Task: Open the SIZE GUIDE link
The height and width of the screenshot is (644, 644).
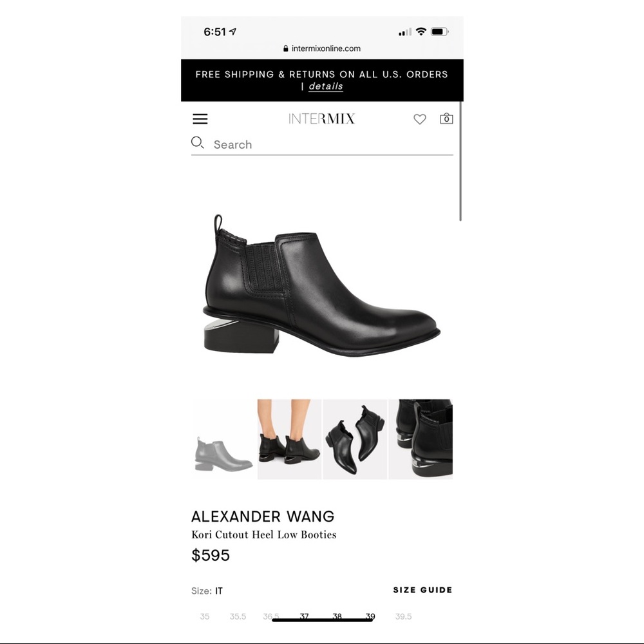Action: pos(422,590)
